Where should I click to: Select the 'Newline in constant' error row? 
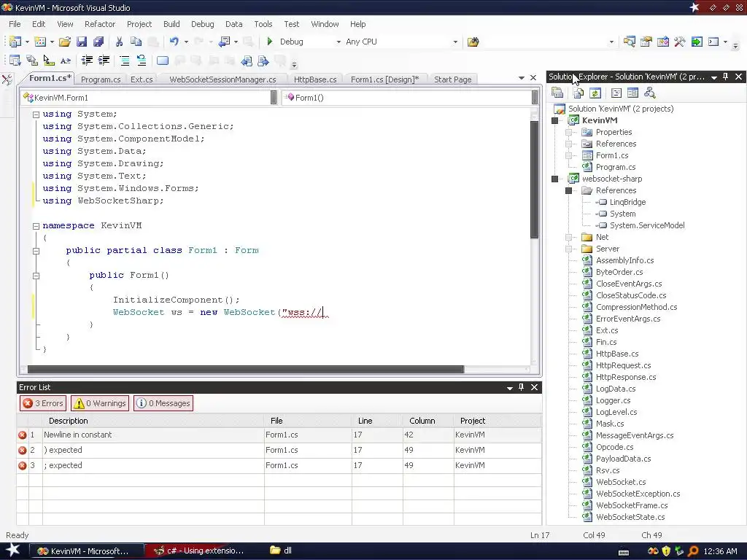(279, 435)
